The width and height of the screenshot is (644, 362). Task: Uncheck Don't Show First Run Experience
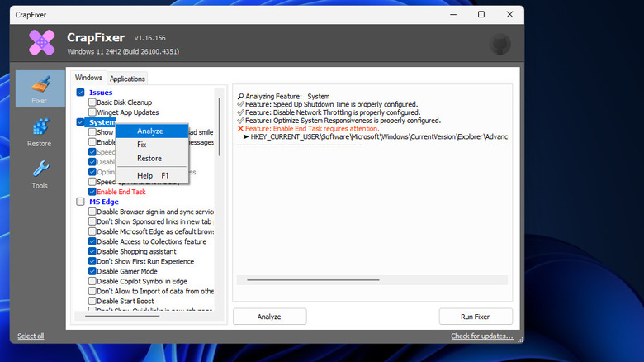coord(92,261)
